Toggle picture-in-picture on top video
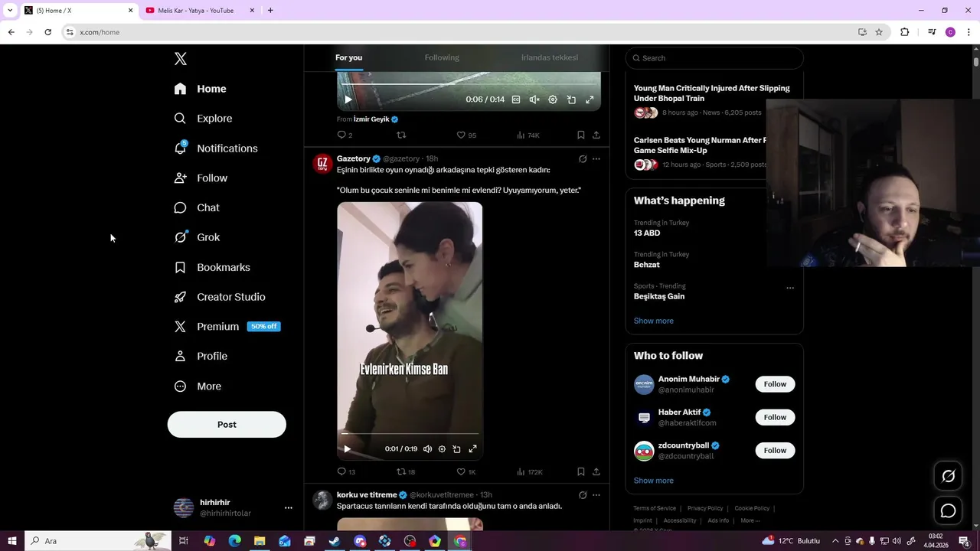Screen dimensions: 980x551 pos(571,99)
